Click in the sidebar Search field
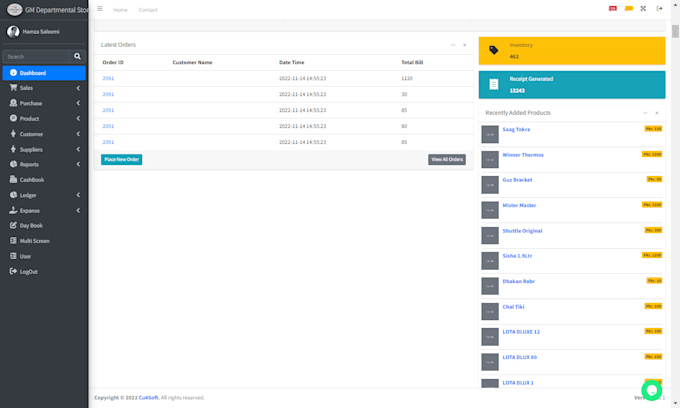This screenshot has height=408, width=680. (36, 56)
